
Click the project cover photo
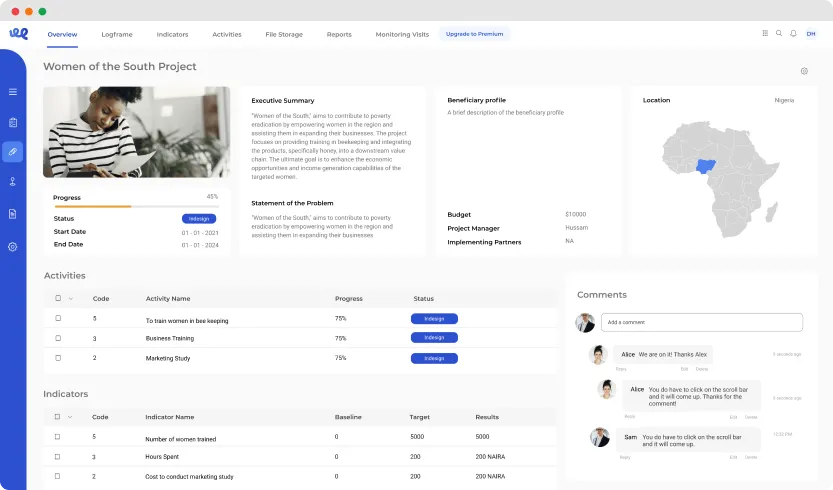tap(137, 132)
